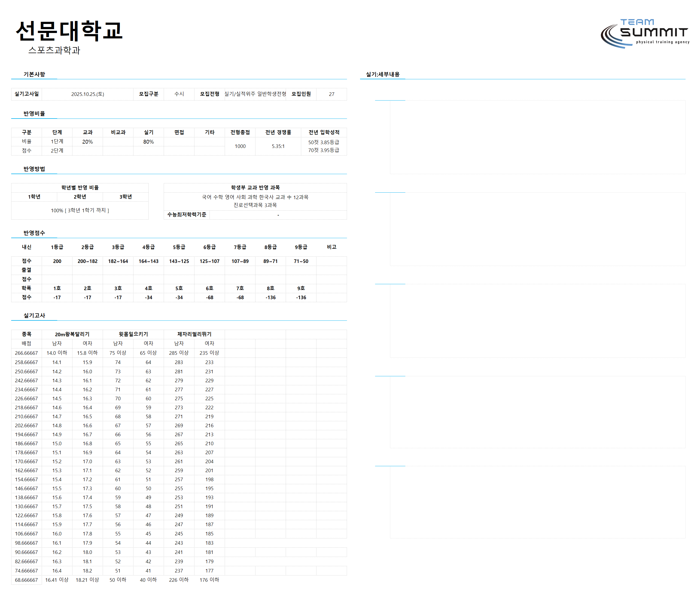Select score row 218.66667
Viewport: 700px width, 594px height.
click(x=26, y=408)
